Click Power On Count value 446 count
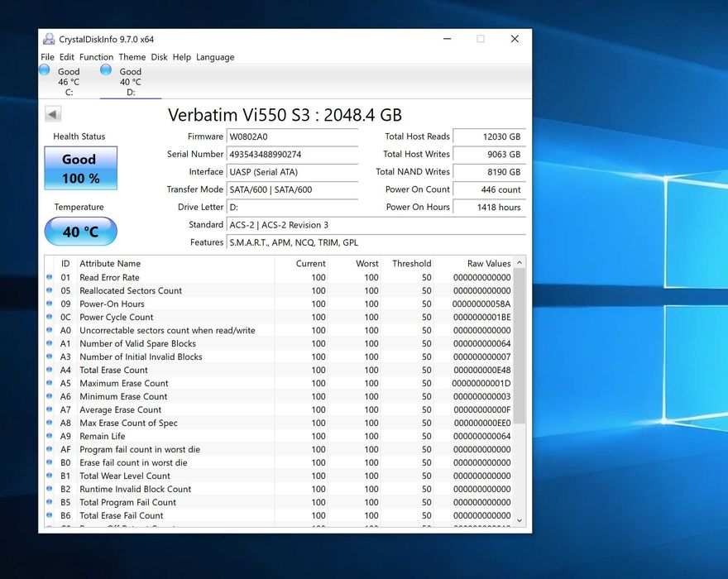Viewport: 728px width, 579px height. (490, 189)
